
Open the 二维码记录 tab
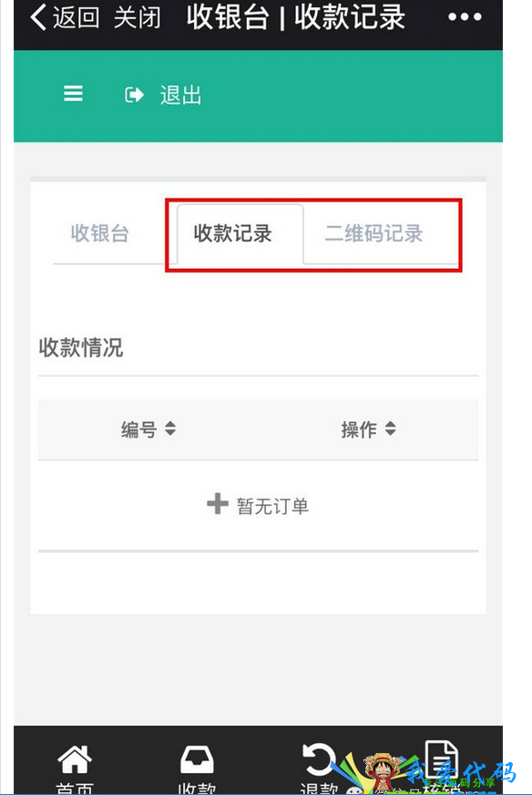pyautogui.click(x=373, y=233)
